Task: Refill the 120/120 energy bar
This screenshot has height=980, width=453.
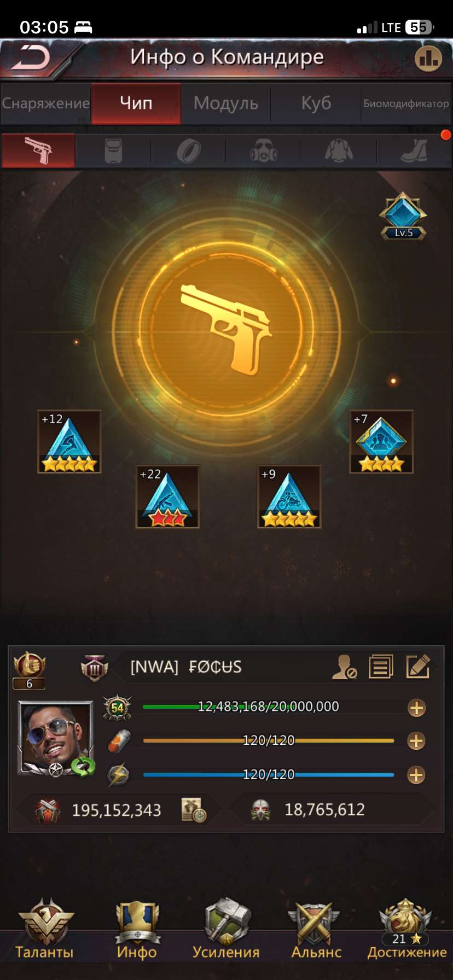Action: [416, 775]
